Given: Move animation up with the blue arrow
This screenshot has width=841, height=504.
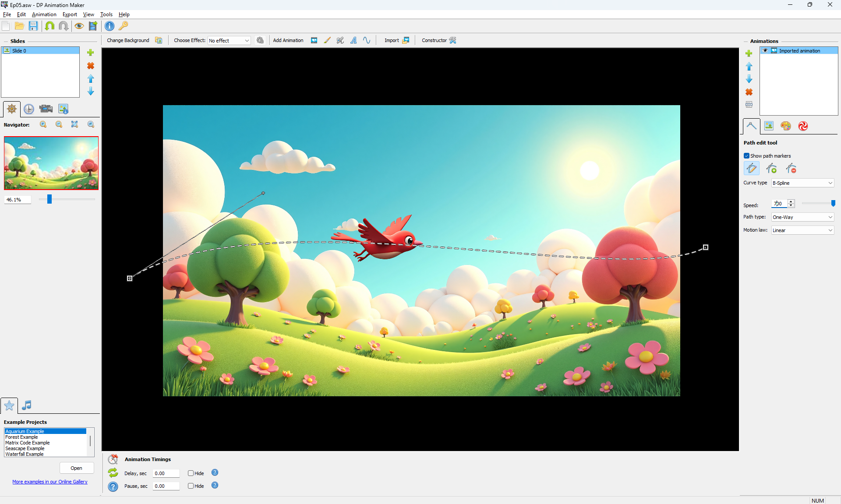Looking at the screenshot, I should coord(749,67).
